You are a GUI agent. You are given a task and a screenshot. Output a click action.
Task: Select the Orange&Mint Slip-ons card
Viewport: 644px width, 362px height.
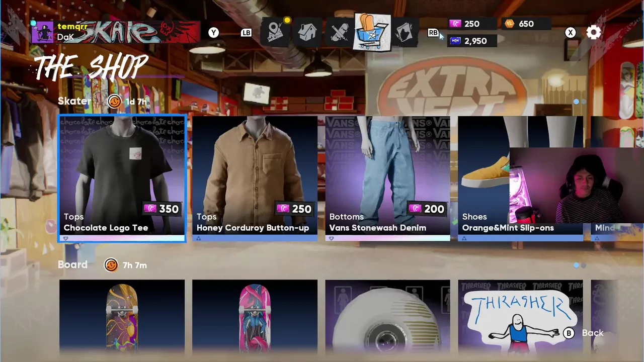pyautogui.click(x=521, y=178)
